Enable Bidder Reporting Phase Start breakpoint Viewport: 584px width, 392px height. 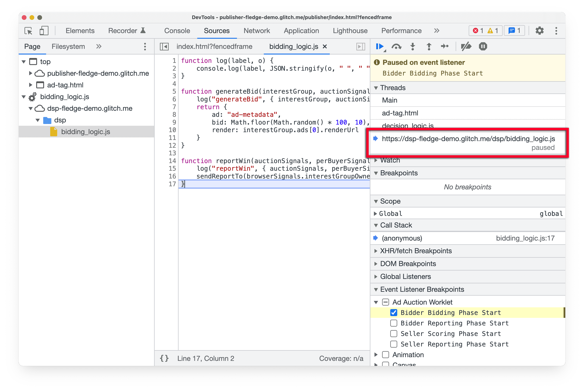point(393,323)
